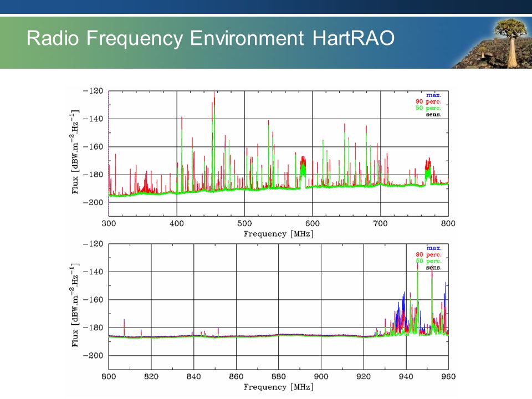This screenshot has height=399, width=532.
Task: Select the quiver tree photo in the header
Action: 492,43
